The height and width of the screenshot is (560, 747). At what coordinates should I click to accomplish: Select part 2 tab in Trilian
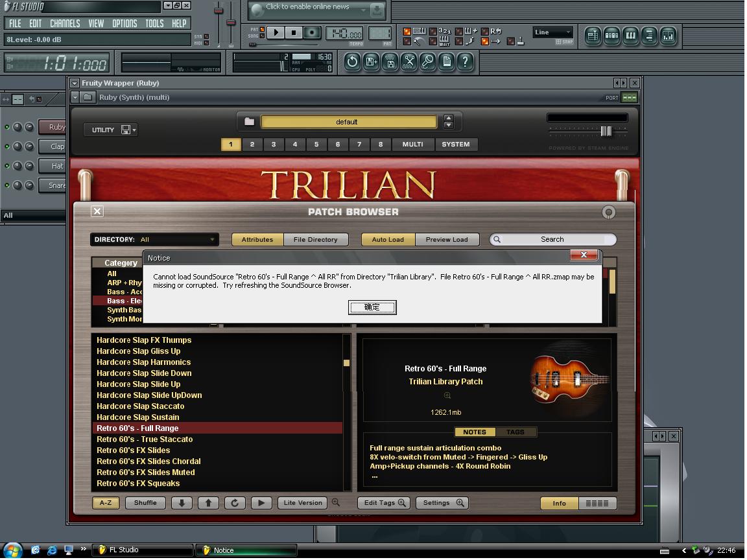252,145
